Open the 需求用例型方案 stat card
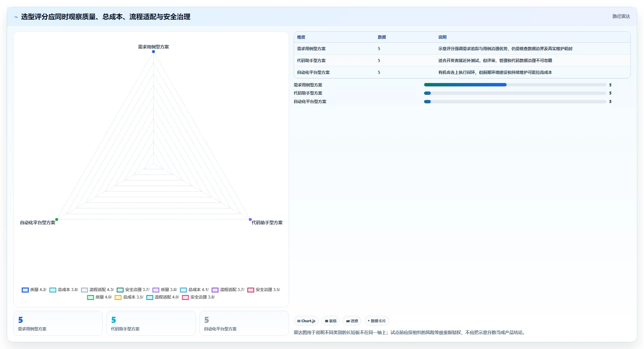 58,323
